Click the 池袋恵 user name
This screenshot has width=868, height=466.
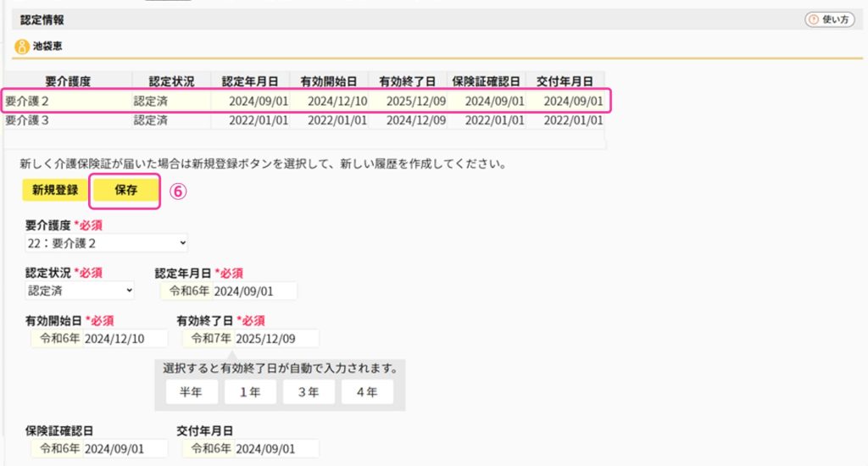click(x=47, y=47)
